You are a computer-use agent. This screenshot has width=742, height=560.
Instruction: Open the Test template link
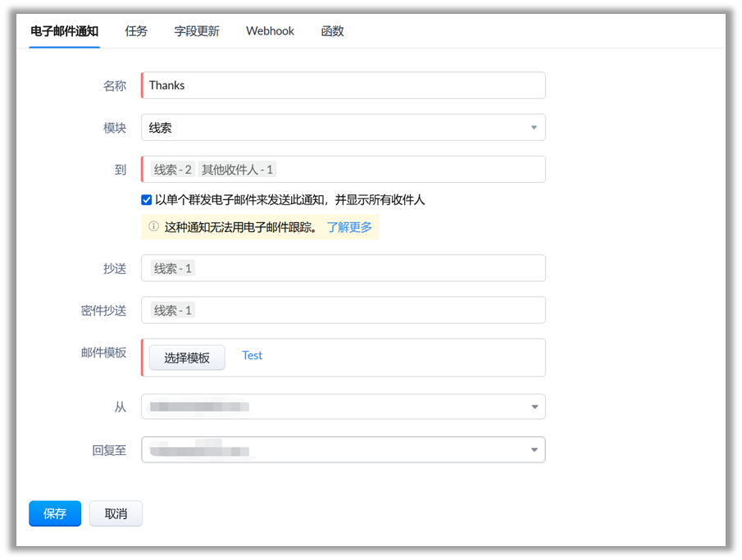coord(253,355)
